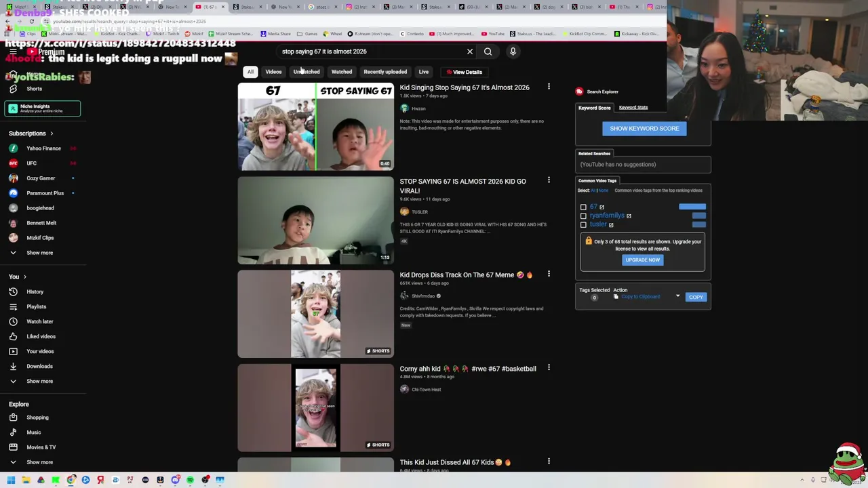
Task: Open Watch later icon
Action: (x=13, y=321)
